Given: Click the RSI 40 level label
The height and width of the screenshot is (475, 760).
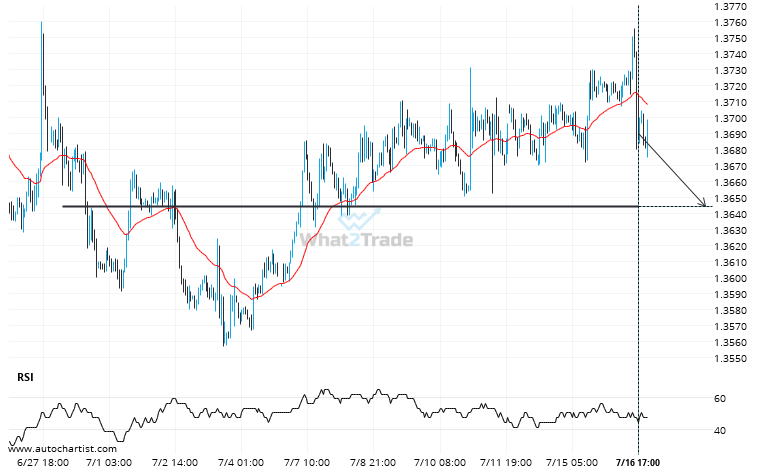Looking at the screenshot, I should tap(720, 430).
